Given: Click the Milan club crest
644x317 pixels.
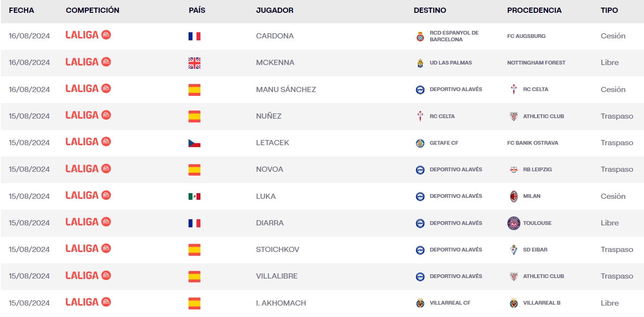Looking at the screenshot, I should tap(513, 196).
